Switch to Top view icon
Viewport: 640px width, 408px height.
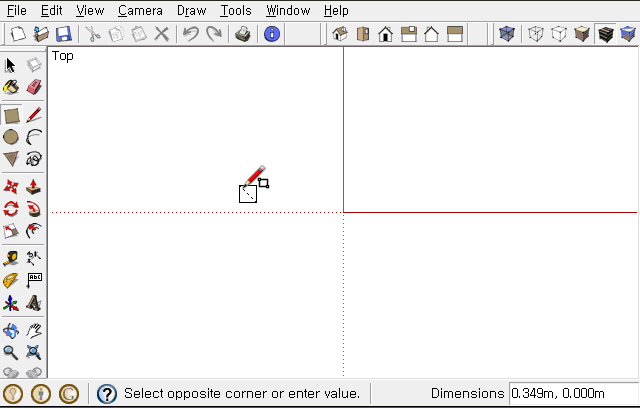362,34
